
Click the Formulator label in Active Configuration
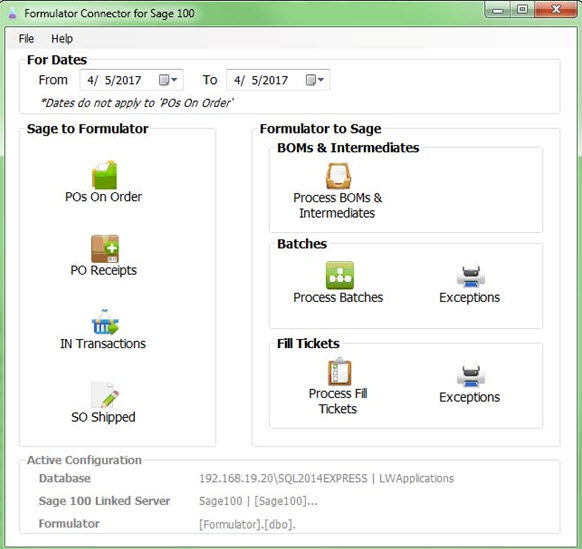click(69, 524)
